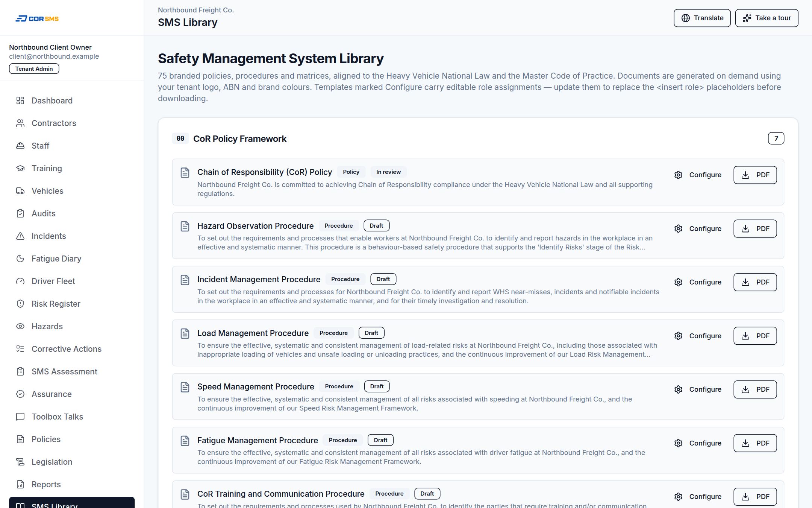The width and height of the screenshot is (812, 508).
Task: Download PDF of Load Management Procedure
Action: [755, 336]
